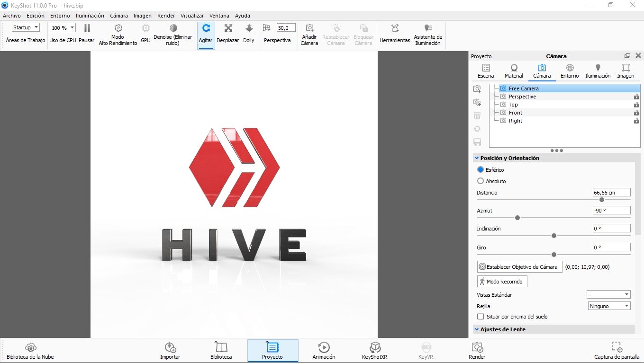Screen dimensions: 644x363
Task: Enable Modo Alto Rendimiento
Action: [118, 35]
